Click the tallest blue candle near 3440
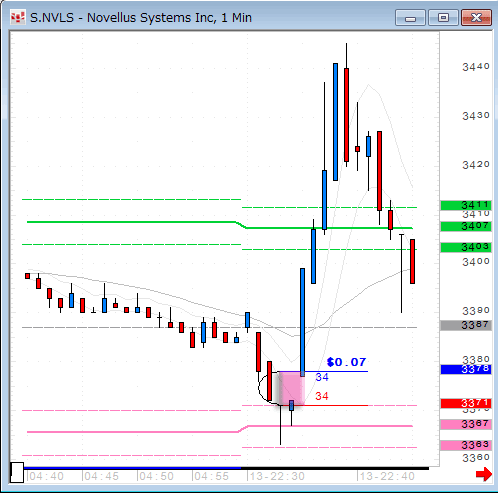Image resolution: width=498 pixels, height=493 pixels. [x=335, y=122]
